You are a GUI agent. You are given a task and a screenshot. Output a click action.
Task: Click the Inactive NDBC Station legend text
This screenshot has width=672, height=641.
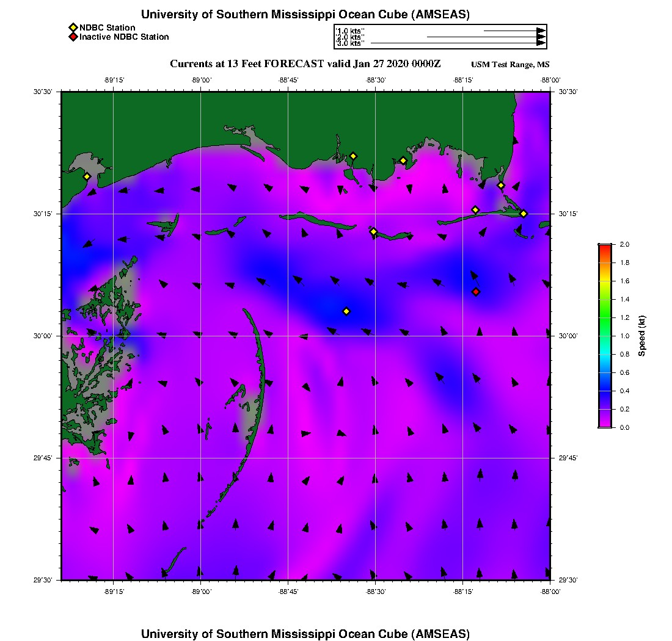pyautogui.click(x=124, y=37)
